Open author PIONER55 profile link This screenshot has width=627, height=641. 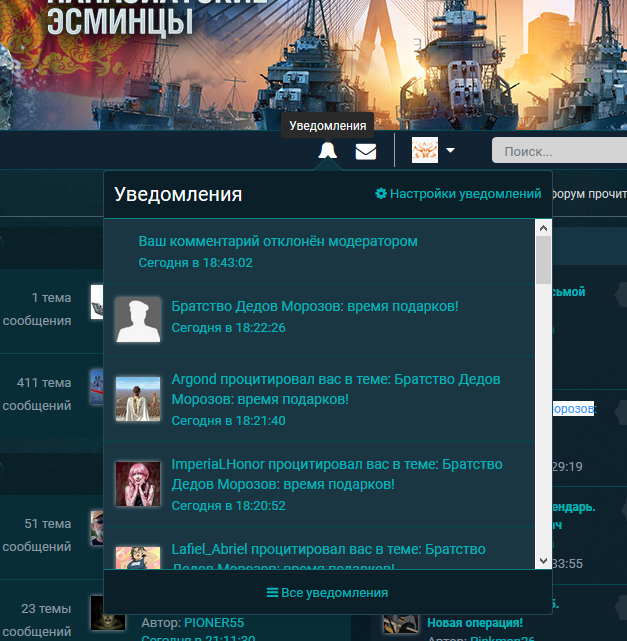coord(214,623)
